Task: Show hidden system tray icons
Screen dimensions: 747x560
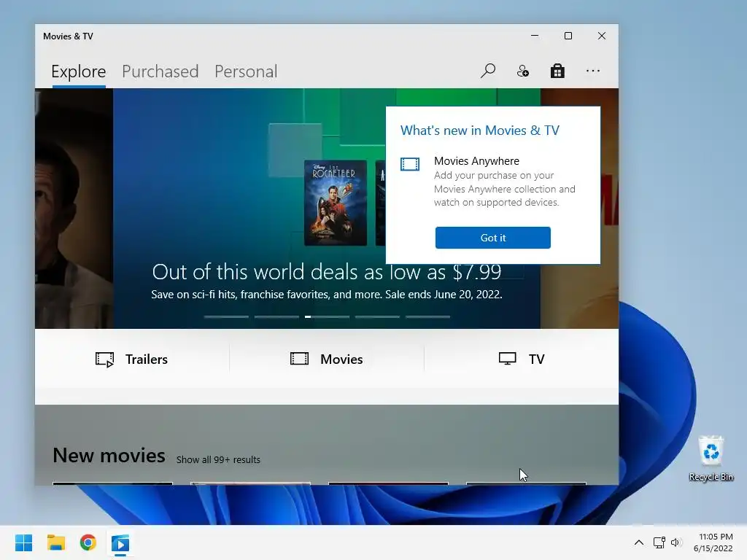Action: (639, 542)
